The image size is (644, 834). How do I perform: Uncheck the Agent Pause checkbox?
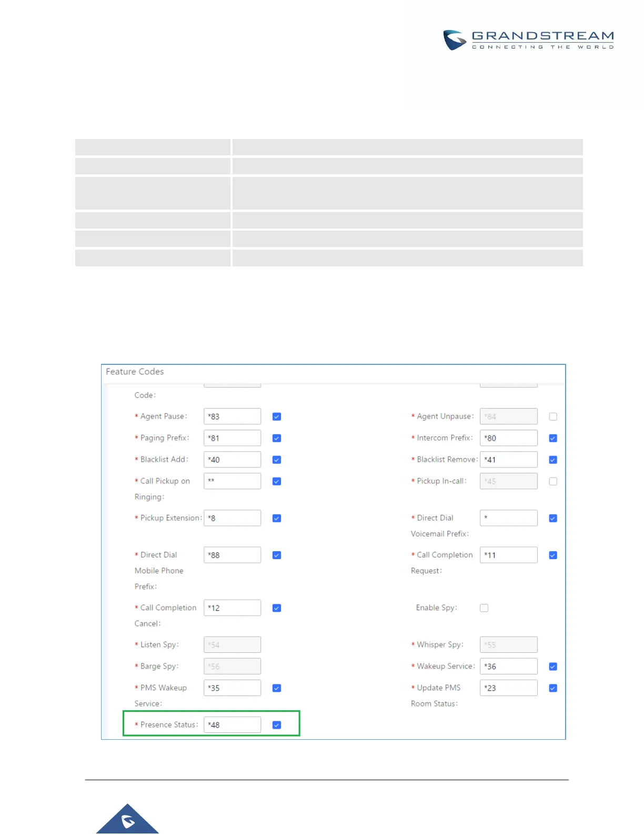click(x=277, y=416)
